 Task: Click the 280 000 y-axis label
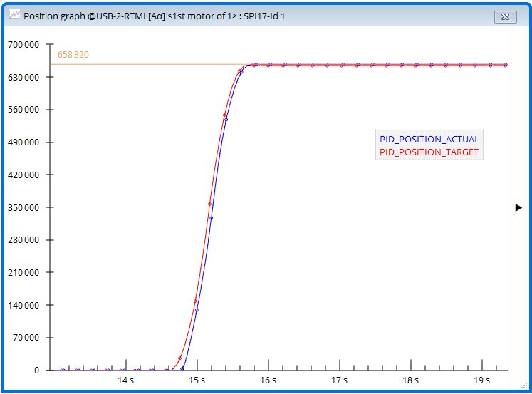(x=24, y=240)
